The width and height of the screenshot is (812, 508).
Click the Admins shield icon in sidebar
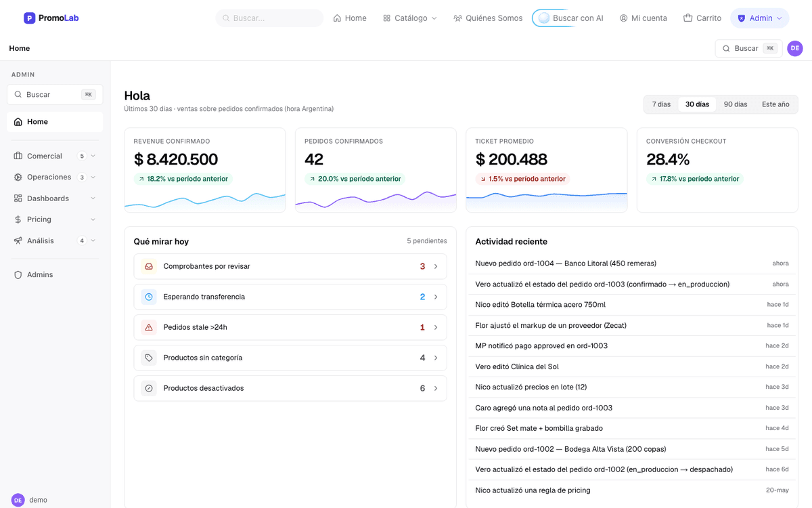coord(18,275)
